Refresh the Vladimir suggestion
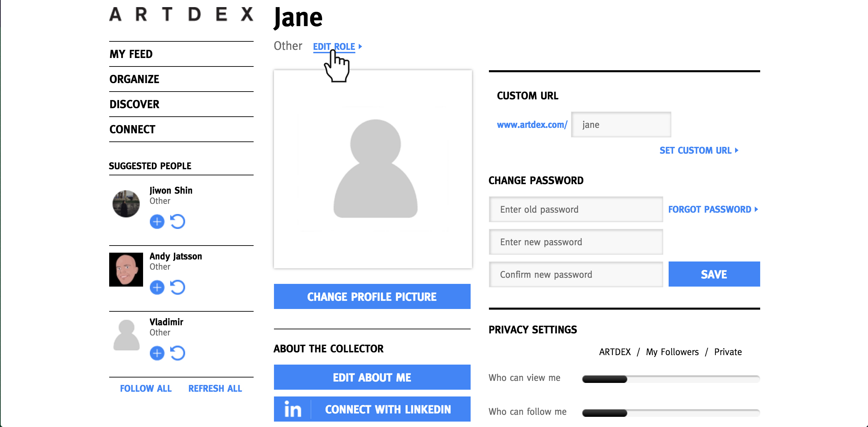The width and height of the screenshot is (868, 427). pos(178,353)
